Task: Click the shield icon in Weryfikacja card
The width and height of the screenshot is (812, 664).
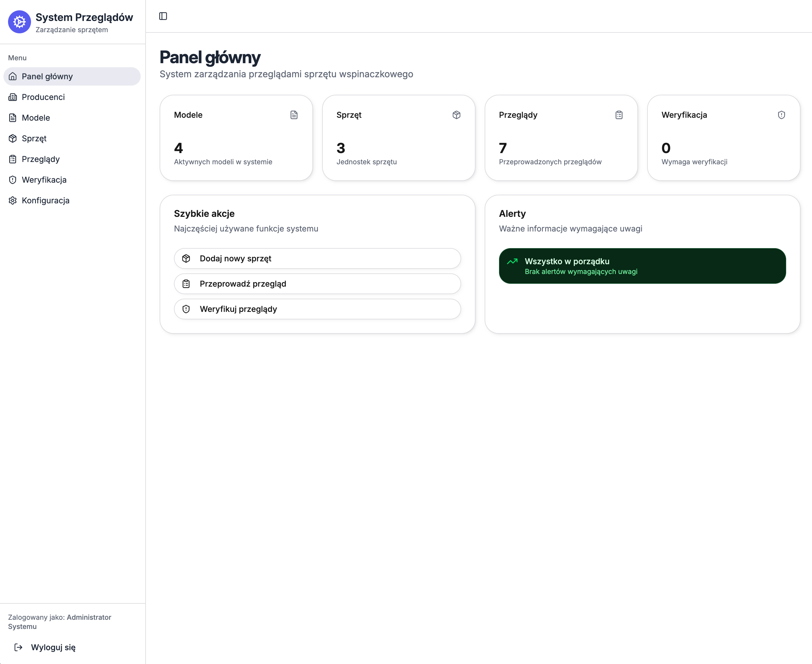Action: coord(781,115)
